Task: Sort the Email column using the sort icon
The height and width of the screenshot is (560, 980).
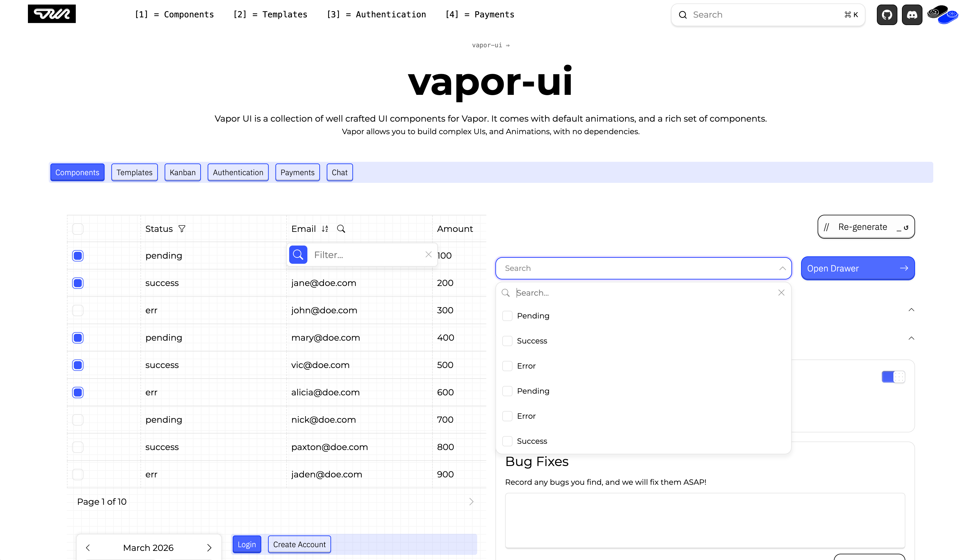Action: click(x=324, y=228)
